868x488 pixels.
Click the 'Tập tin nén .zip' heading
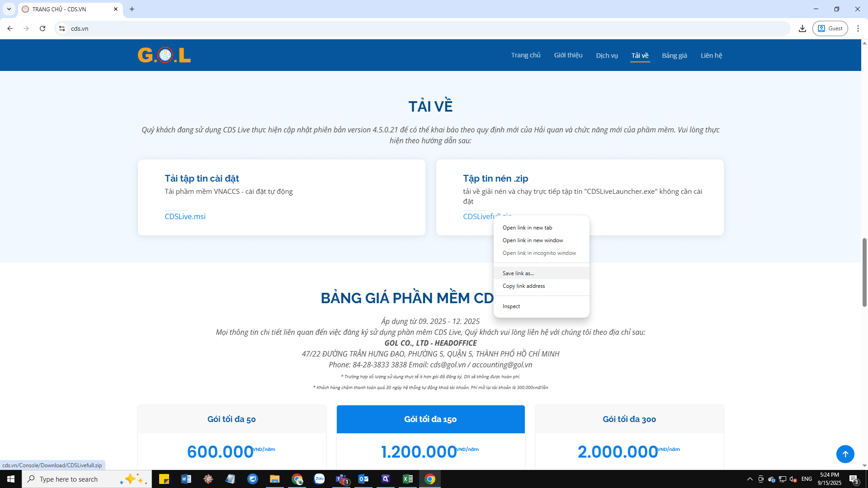click(495, 178)
